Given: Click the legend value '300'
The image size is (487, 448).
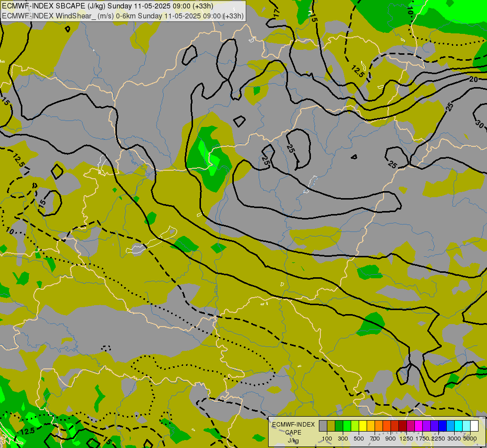Looking at the screenshot, I should [343, 439].
